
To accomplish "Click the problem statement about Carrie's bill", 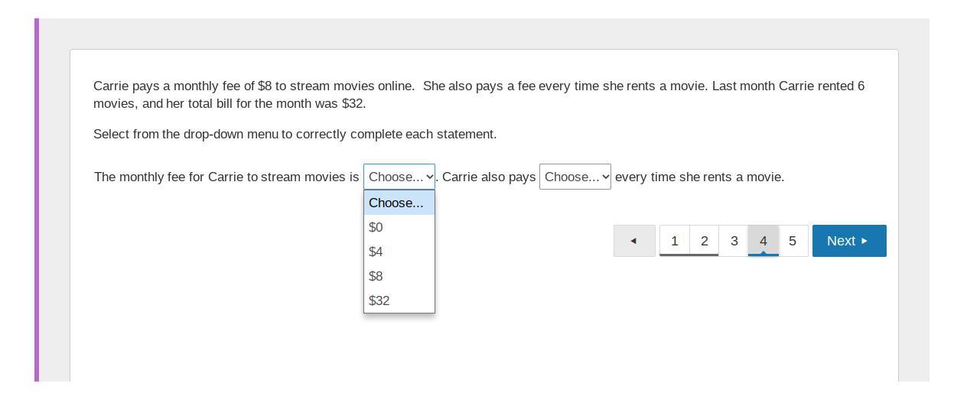I will [479, 95].
